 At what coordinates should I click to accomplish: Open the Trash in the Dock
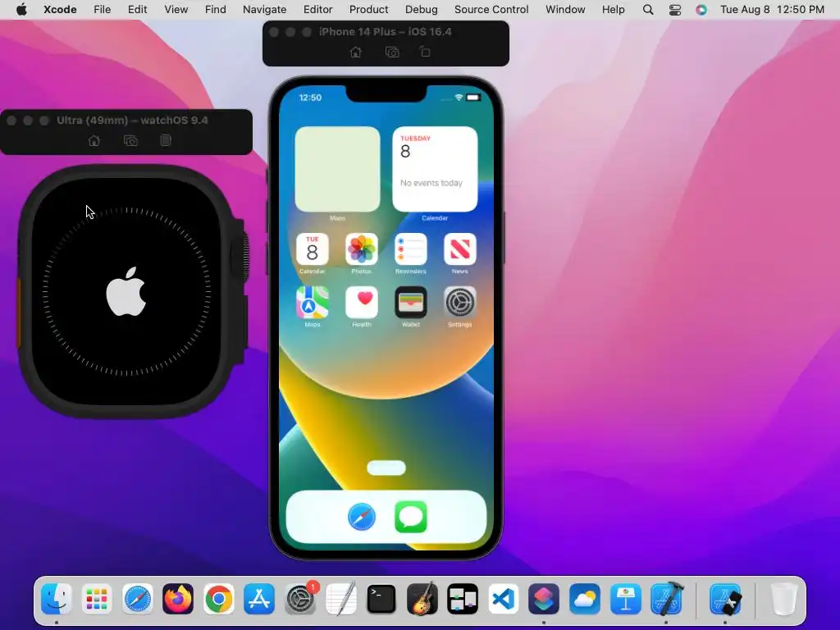783,598
